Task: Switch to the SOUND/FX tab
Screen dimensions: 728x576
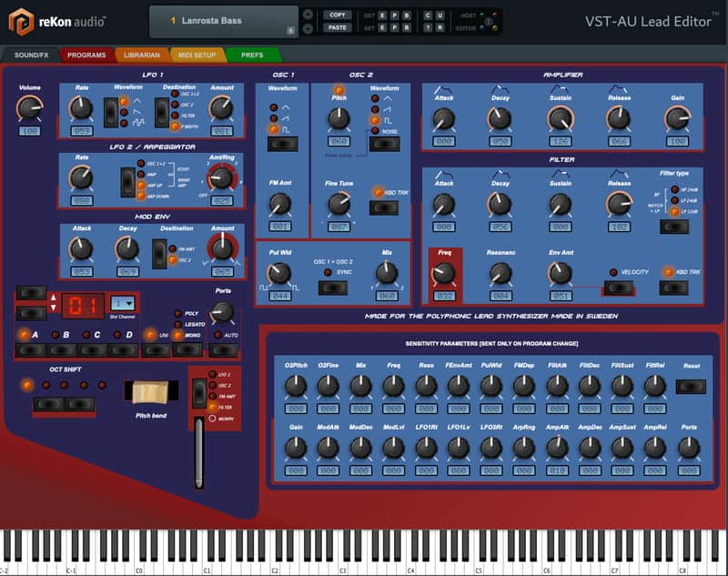Action: tap(31, 55)
